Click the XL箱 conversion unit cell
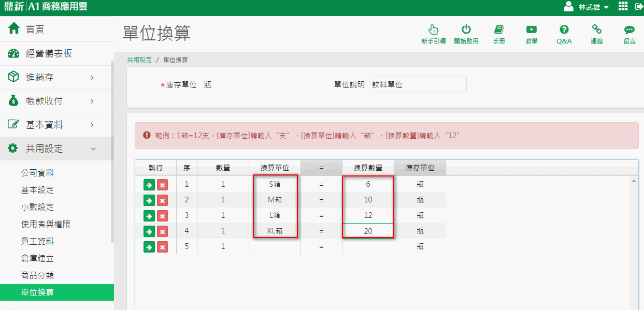The height and width of the screenshot is (310, 644). coord(275,231)
